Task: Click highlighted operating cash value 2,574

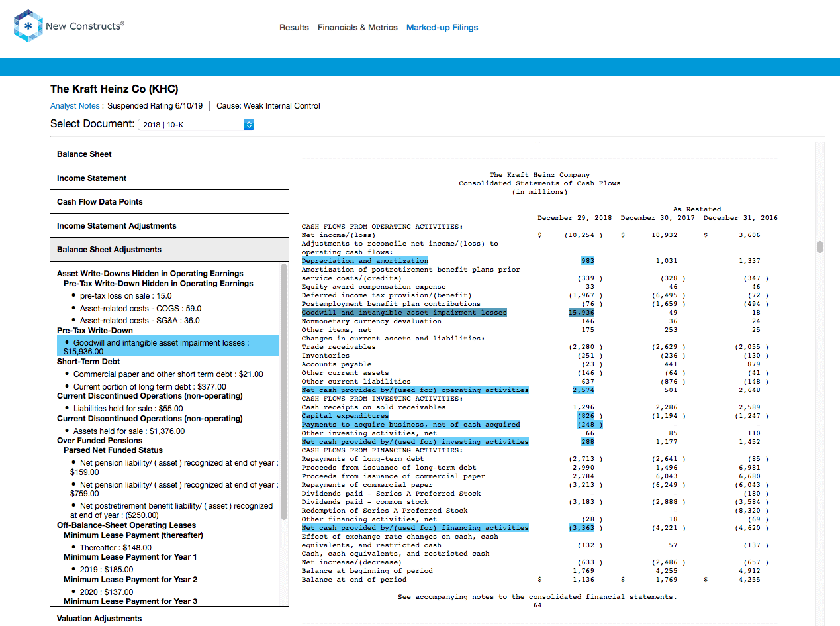Action: click(584, 390)
